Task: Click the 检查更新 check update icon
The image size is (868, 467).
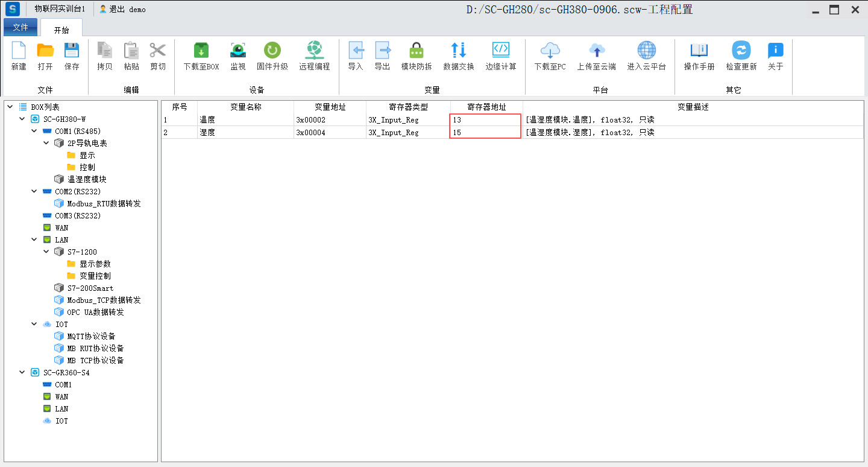Action: [741, 51]
